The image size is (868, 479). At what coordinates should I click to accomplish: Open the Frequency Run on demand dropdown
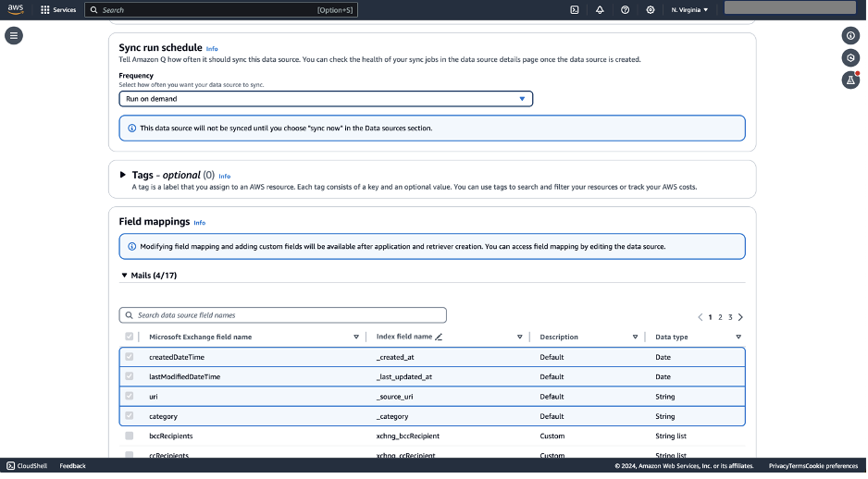(326, 99)
